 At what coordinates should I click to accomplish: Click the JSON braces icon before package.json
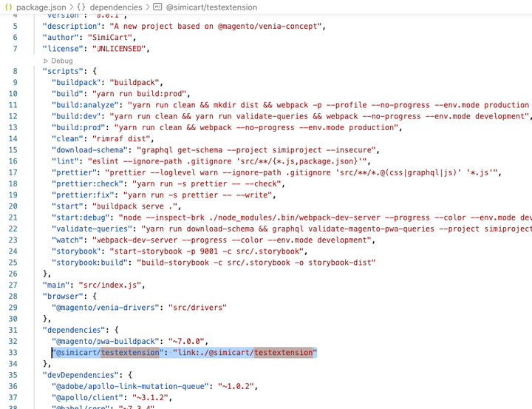[x=8, y=7]
